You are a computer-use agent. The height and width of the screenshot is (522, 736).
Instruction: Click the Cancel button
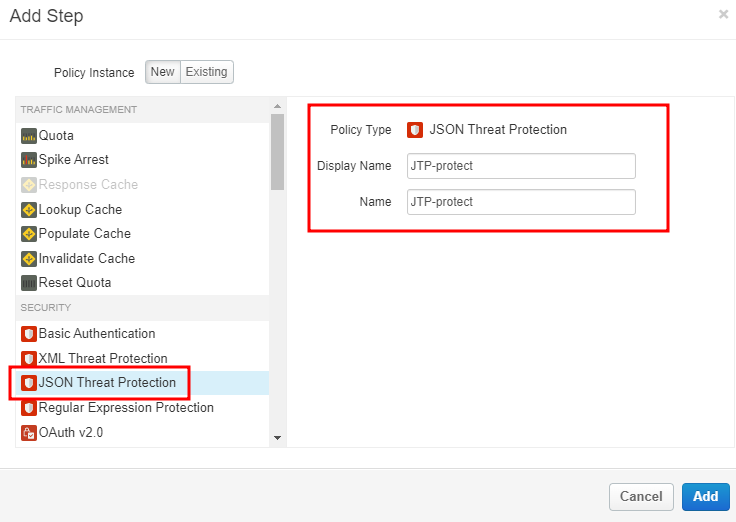tap(641, 497)
